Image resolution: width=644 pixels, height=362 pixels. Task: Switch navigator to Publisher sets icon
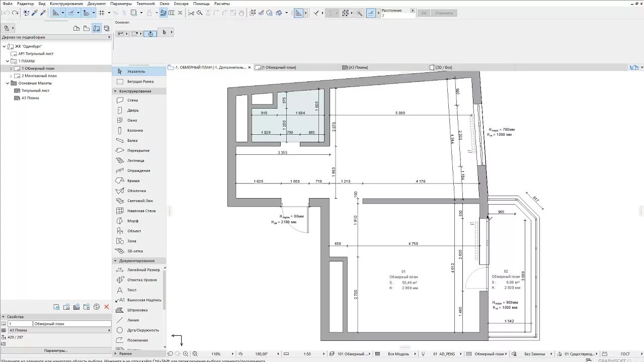click(106, 28)
